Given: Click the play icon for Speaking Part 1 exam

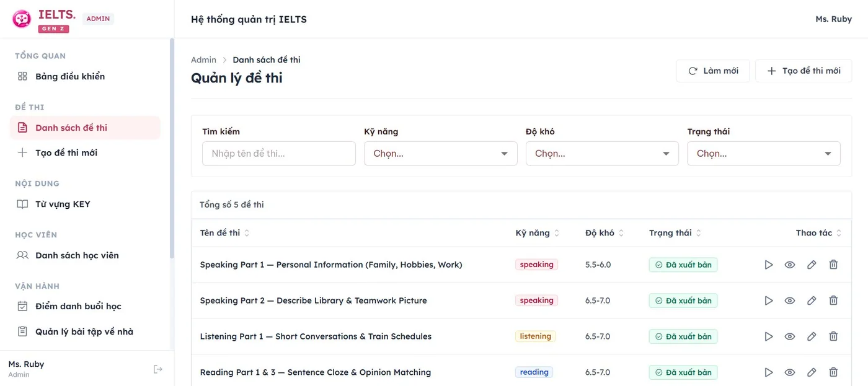Looking at the screenshot, I should click(x=769, y=265).
